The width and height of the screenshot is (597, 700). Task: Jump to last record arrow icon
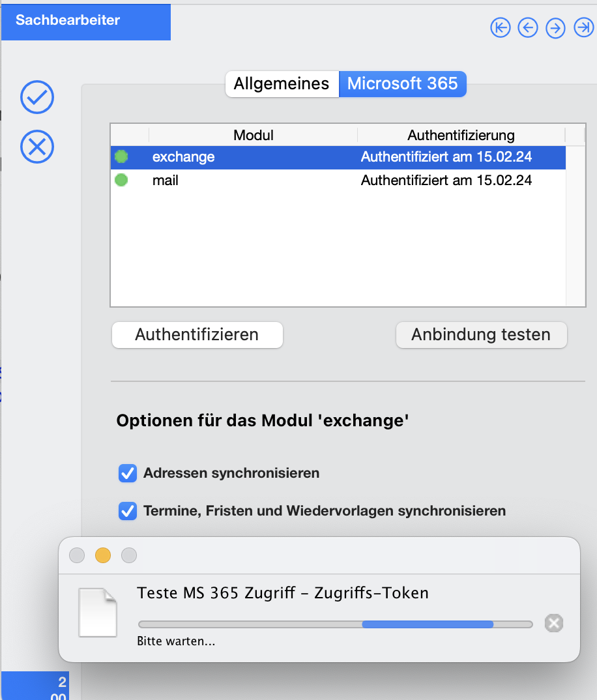pyautogui.click(x=583, y=27)
